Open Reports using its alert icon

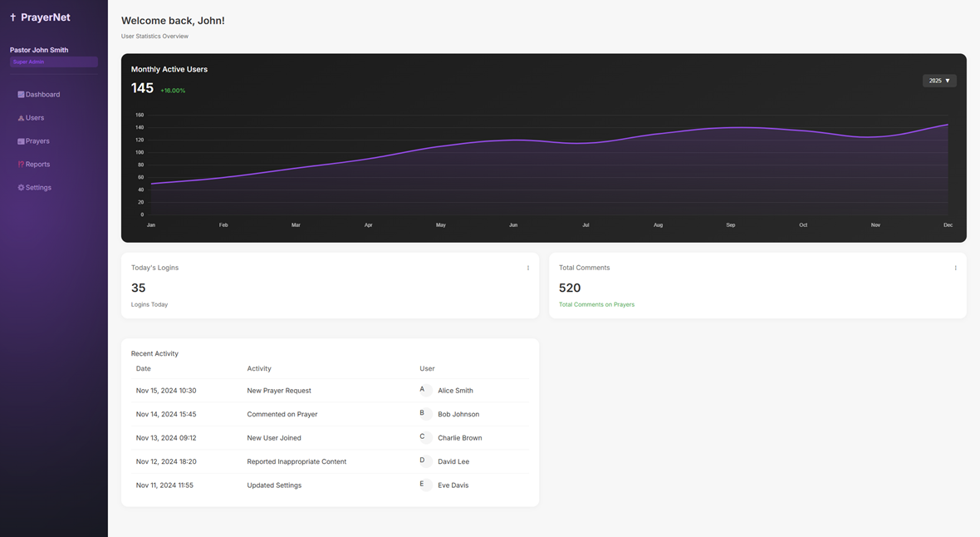[20, 164]
